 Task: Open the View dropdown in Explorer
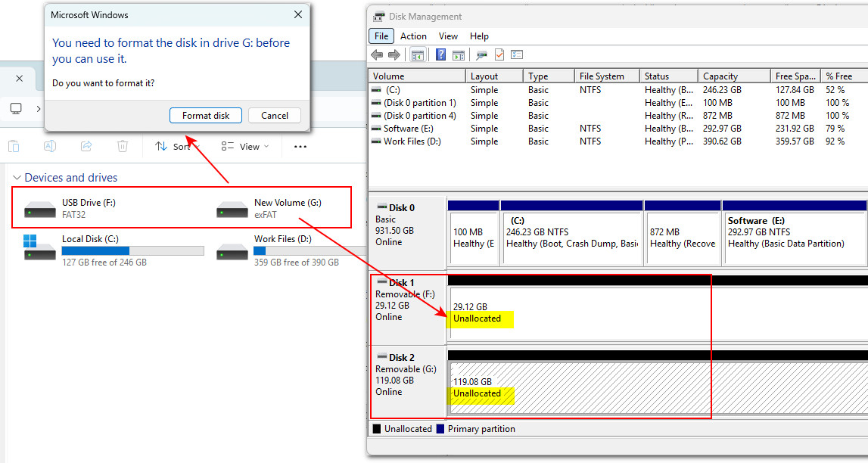point(244,147)
